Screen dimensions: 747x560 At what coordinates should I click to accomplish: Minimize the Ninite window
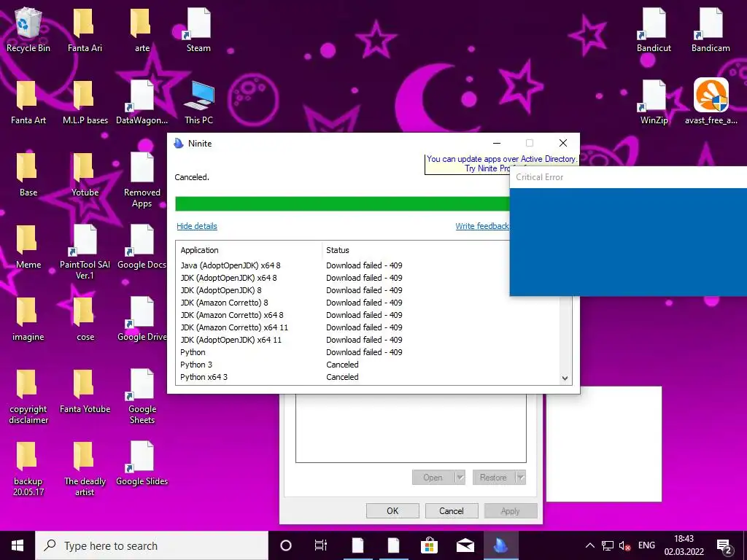coord(496,143)
